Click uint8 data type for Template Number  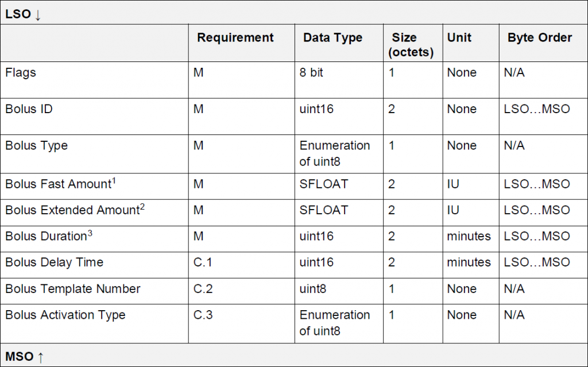tap(313, 288)
